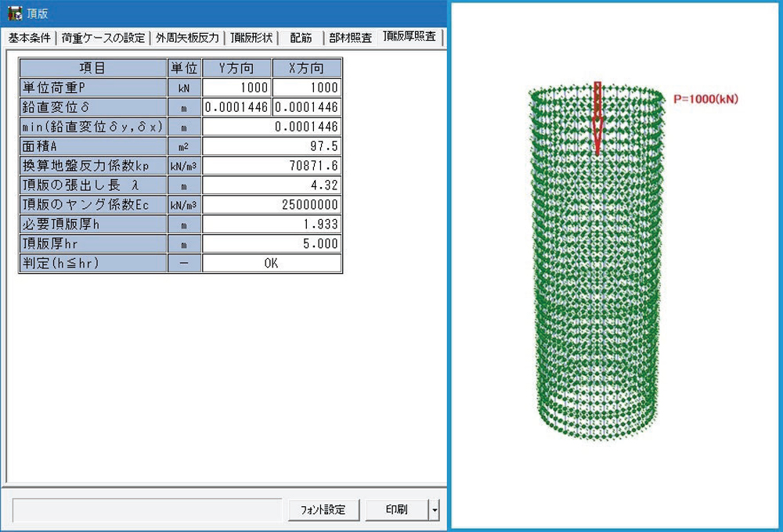Click the 張出し長 value 4.32
Viewport: 783px width, 532px height.
[x=272, y=185]
